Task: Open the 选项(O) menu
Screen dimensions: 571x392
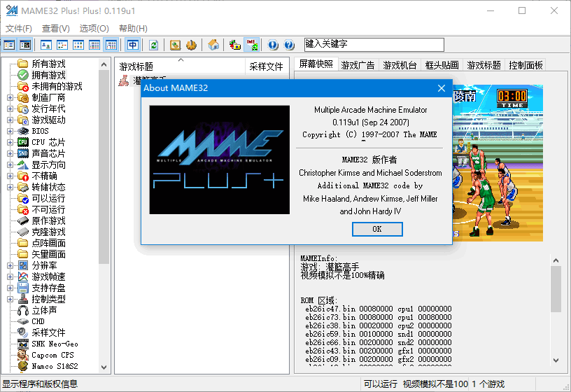Action: pos(94,29)
